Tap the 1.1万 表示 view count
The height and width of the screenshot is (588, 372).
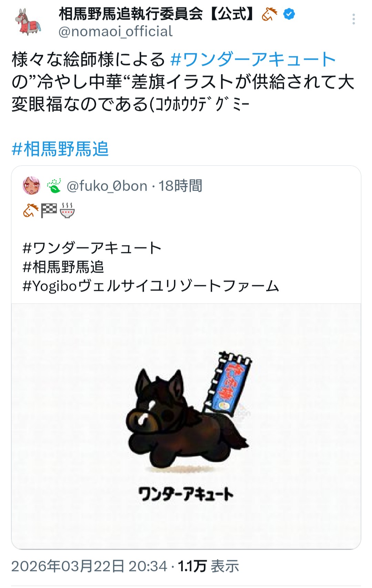tap(208, 566)
